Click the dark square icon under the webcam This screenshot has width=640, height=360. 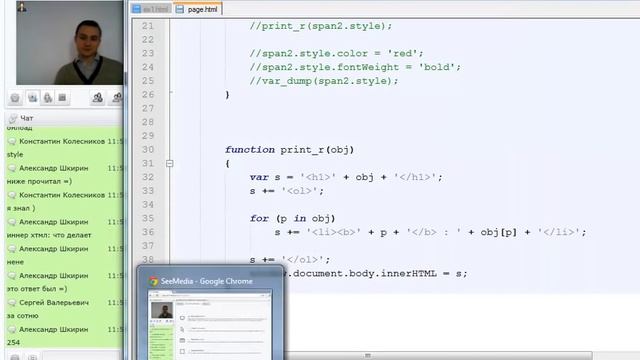[x=62, y=98]
